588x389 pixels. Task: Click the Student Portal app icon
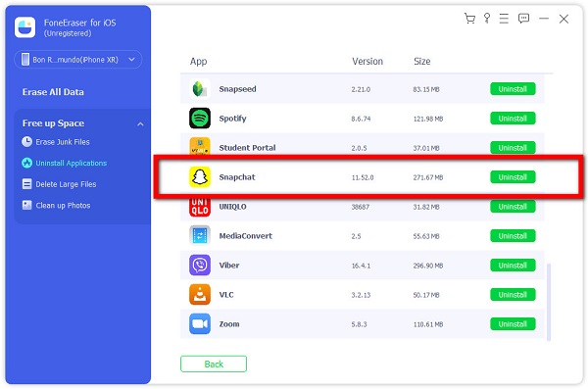coord(200,146)
